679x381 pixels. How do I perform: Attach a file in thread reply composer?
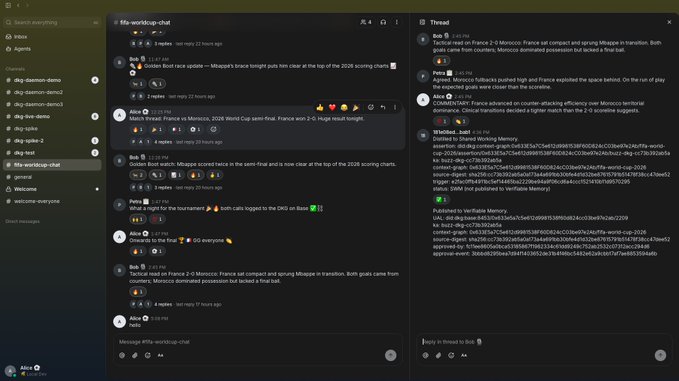[x=439, y=355]
